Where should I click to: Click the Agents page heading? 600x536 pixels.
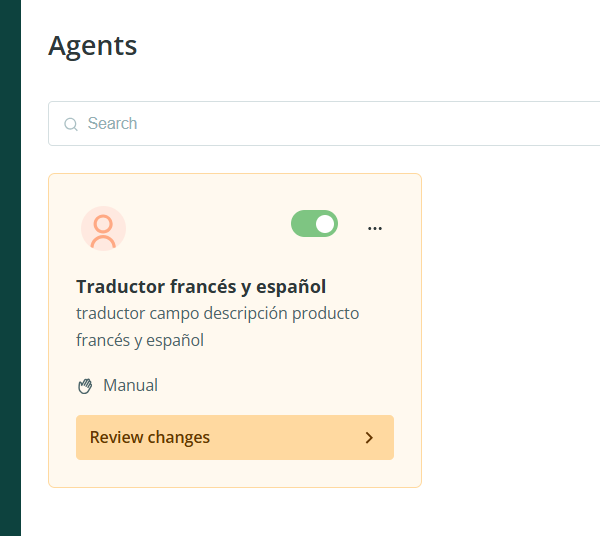93,45
